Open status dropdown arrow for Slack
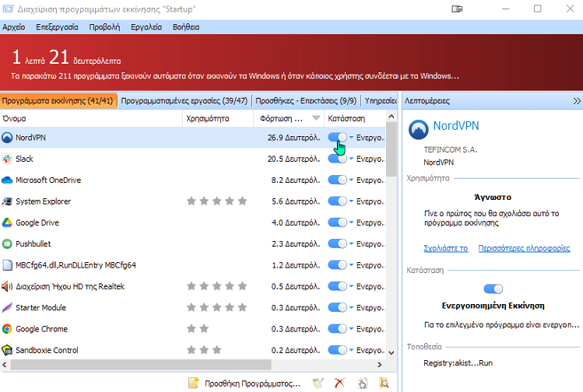Image resolution: width=583 pixels, height=392 pixels. point(351,159)
